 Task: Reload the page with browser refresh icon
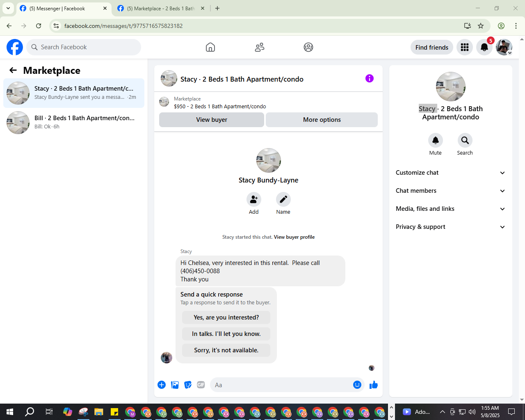click(39, 26)
